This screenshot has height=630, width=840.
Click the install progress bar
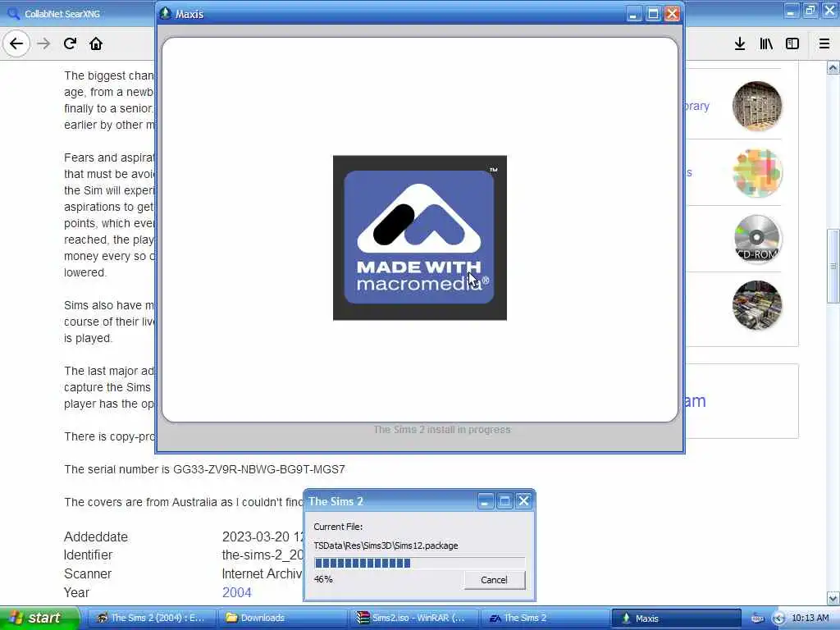tap(419, 563)
